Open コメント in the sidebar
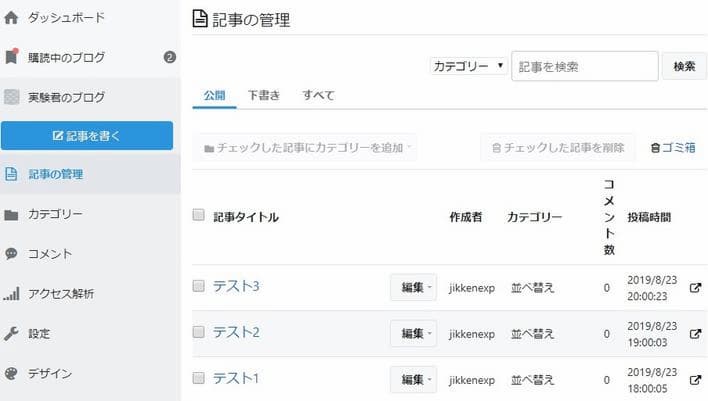 50,254
